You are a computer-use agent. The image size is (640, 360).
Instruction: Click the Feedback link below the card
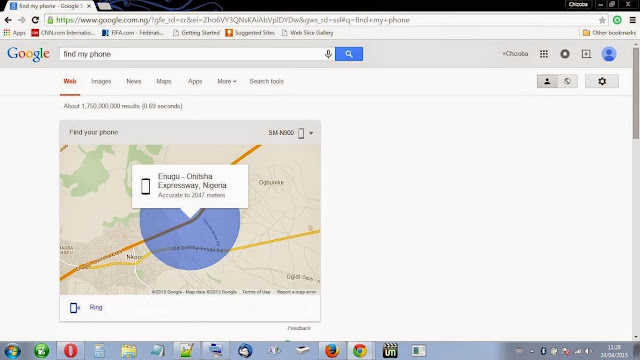[299, 328]
